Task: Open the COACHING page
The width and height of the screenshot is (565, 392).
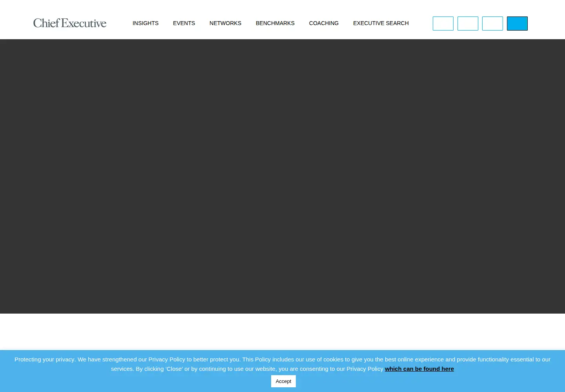Action: click(324, 23)
